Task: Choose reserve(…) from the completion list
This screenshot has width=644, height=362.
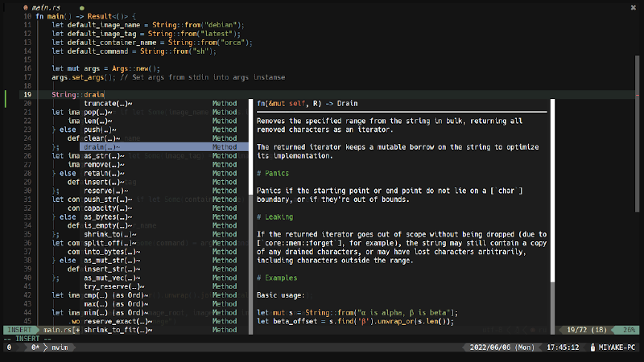Action: click(164, 191)
